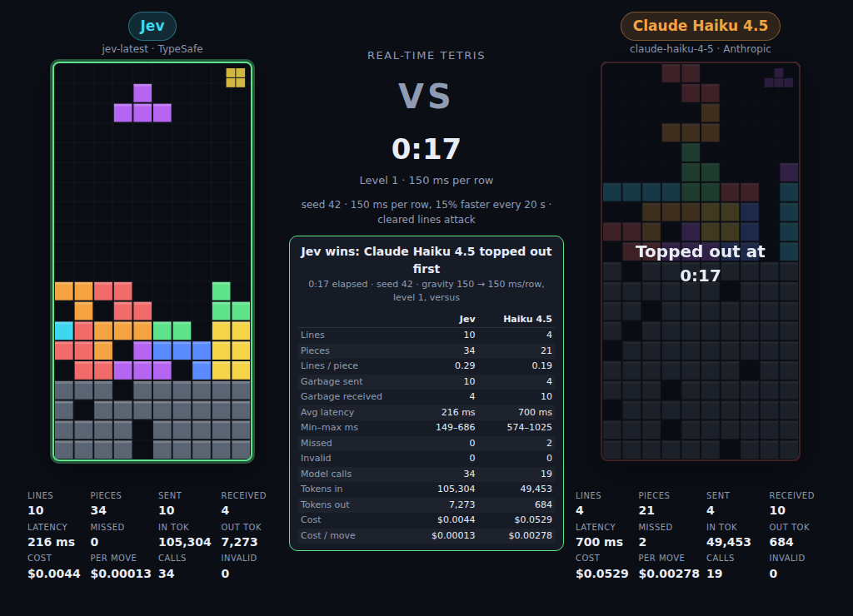Click the 'Garbage received' row label
The image size is (853, 616).
click(x=341, y=397)
